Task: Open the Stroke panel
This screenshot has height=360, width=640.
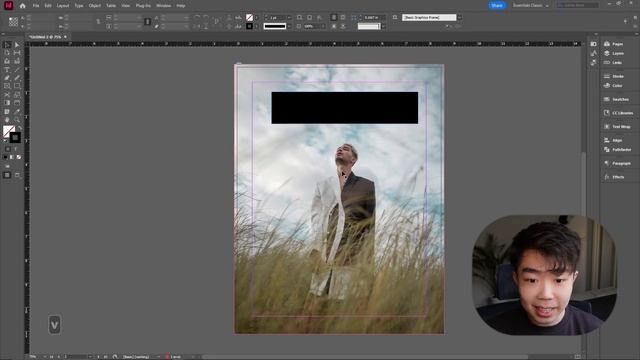Action: (x=613, y=76)
